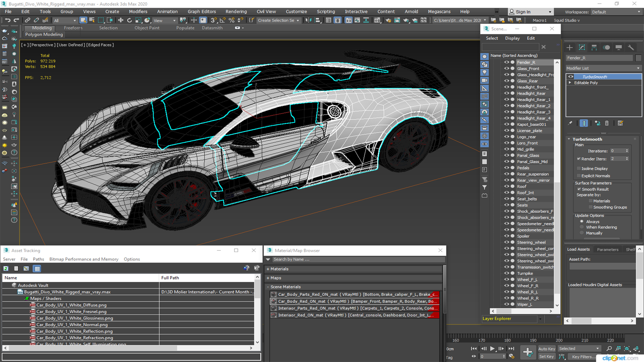
Task: Enable Isoline Display checkbox
Action: tap(579, 169)
